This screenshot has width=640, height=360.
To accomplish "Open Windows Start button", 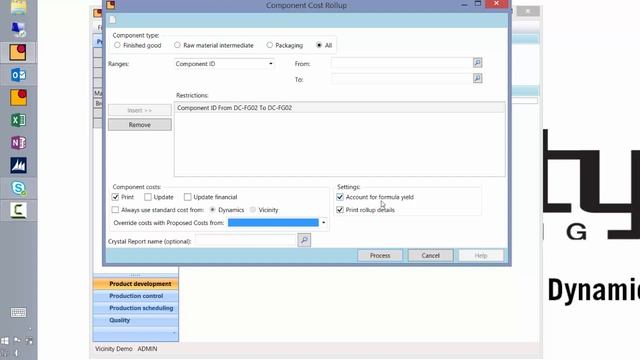I will click(5, 340).
